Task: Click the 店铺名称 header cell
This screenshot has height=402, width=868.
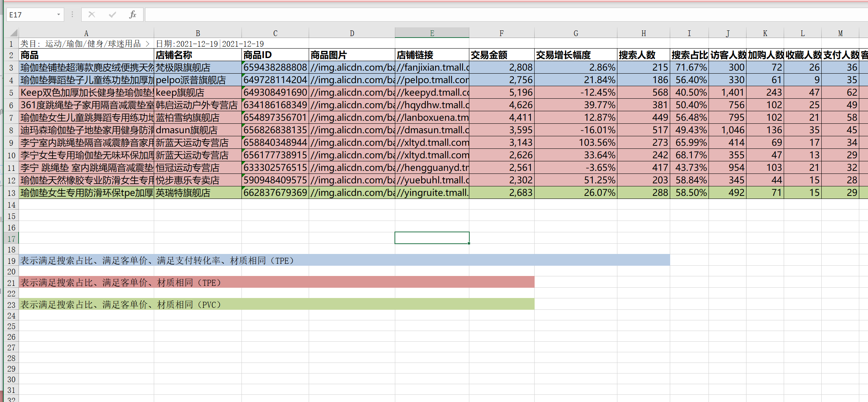Action: [198, 55]
